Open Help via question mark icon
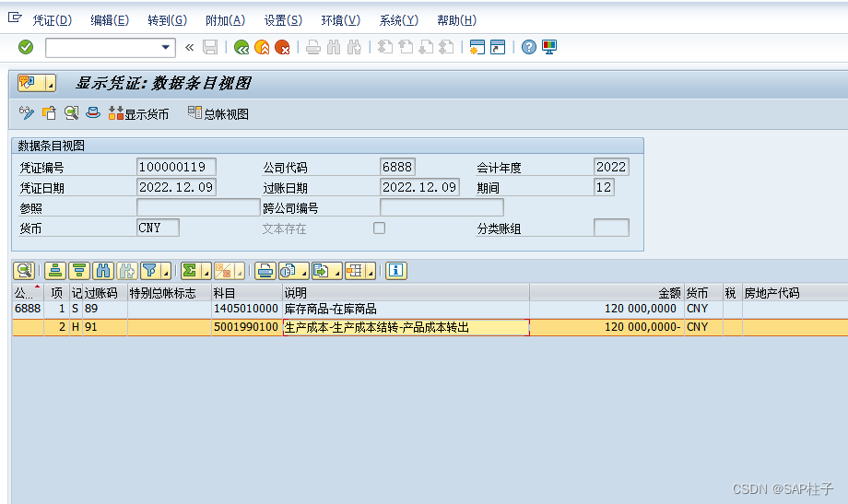 pos(529,48)
